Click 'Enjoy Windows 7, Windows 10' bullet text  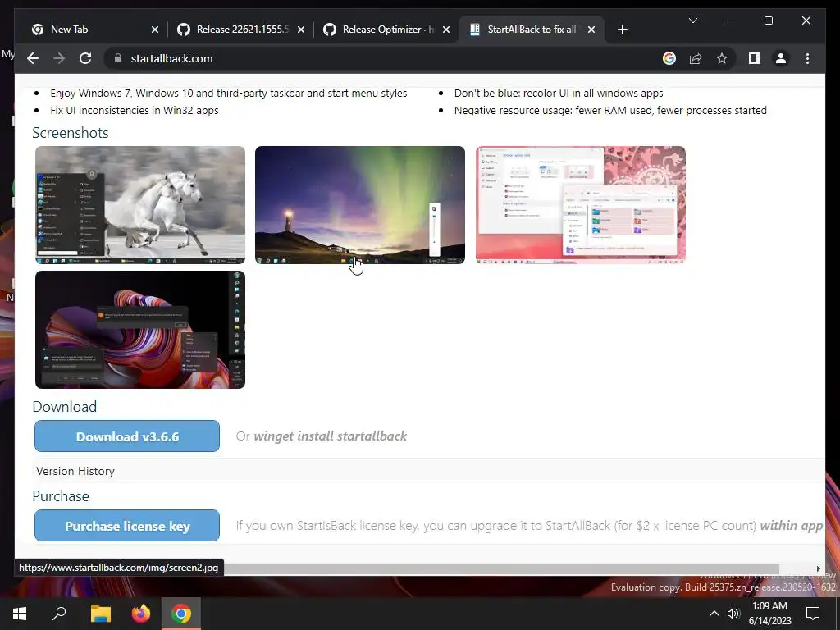[229, 94]
